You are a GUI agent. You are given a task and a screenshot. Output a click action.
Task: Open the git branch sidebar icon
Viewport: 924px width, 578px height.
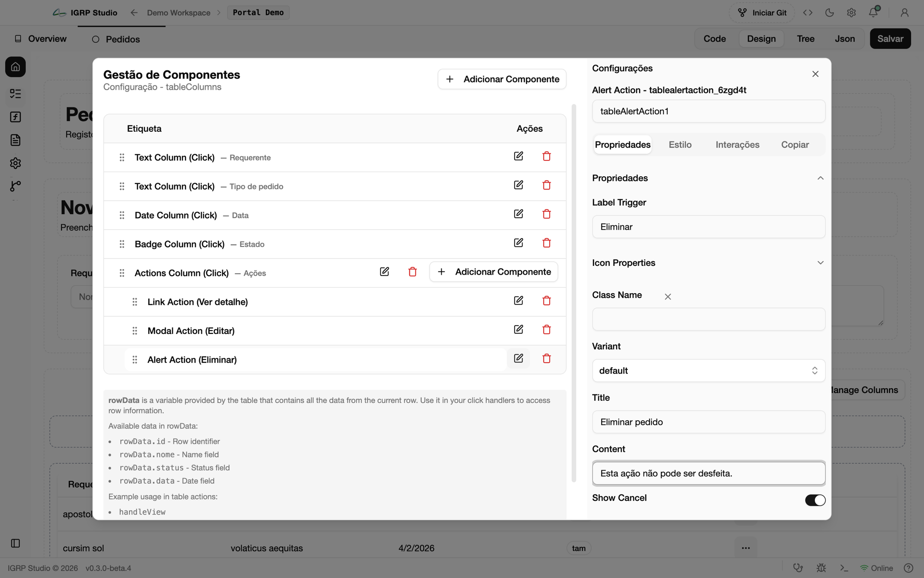(x=15, y=186)
